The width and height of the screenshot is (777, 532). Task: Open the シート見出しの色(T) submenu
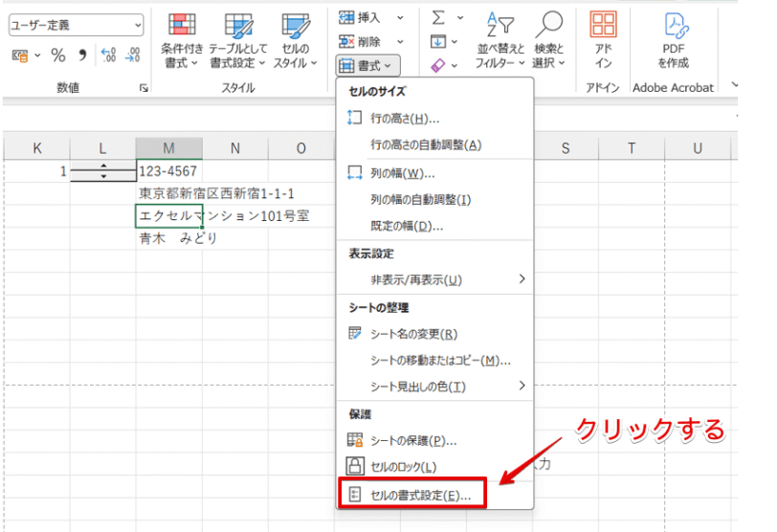(x=434, y=387)
